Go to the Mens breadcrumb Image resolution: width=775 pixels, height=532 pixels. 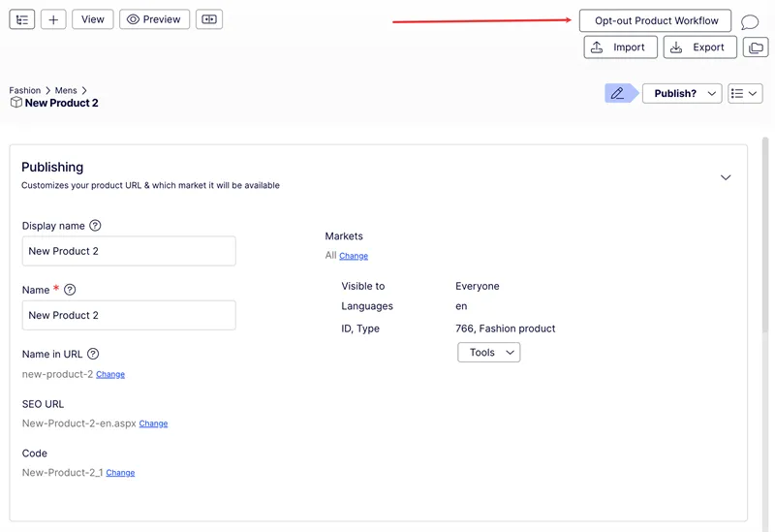66,90
